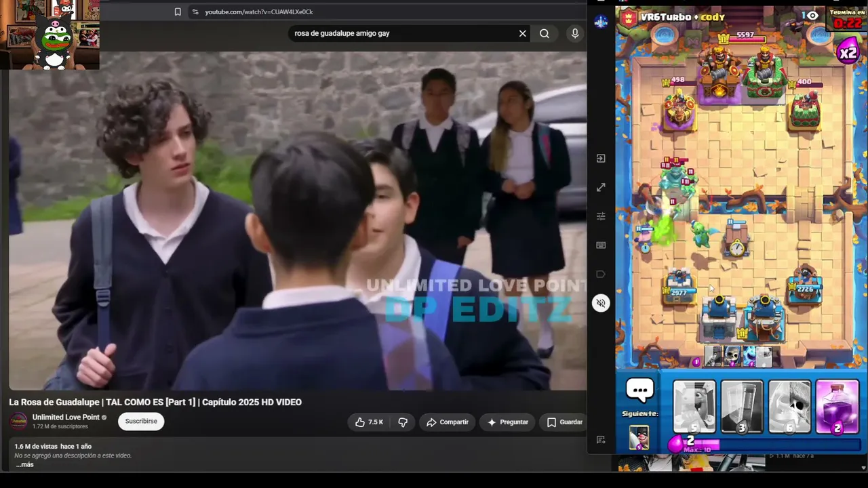Click the clan shield badge beside VR6Turbo
This screenshot has height=488, width=868.
pos(629,18)
